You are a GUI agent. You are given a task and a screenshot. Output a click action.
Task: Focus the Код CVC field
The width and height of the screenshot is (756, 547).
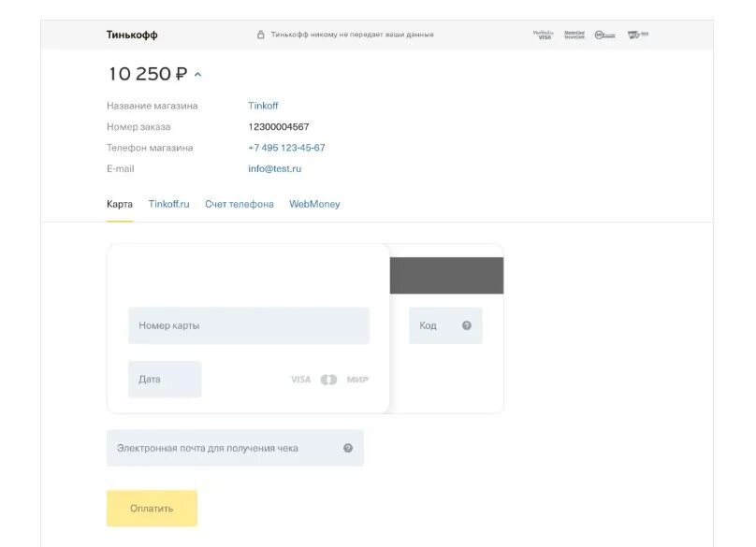[x=445, y=325]
